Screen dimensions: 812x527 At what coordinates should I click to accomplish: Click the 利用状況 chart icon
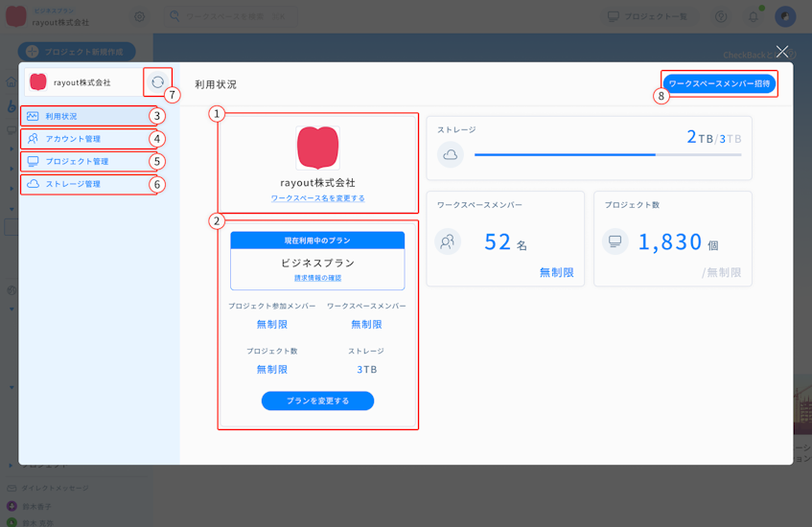(33, 117)
